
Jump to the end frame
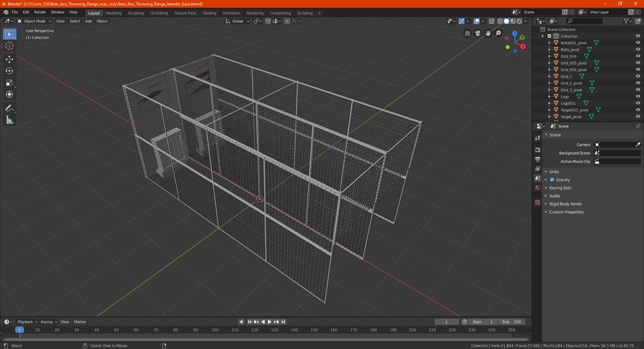[283, 322]
